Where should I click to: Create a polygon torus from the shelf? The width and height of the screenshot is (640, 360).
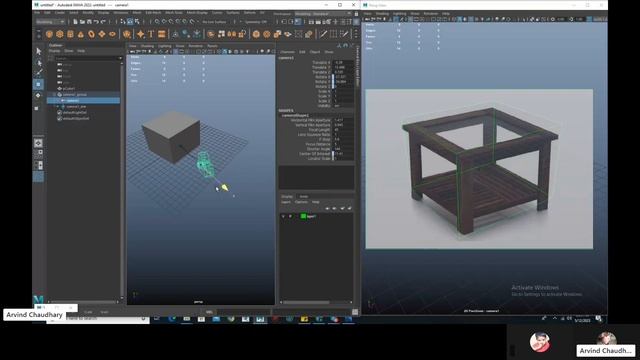tap(91, 34)
